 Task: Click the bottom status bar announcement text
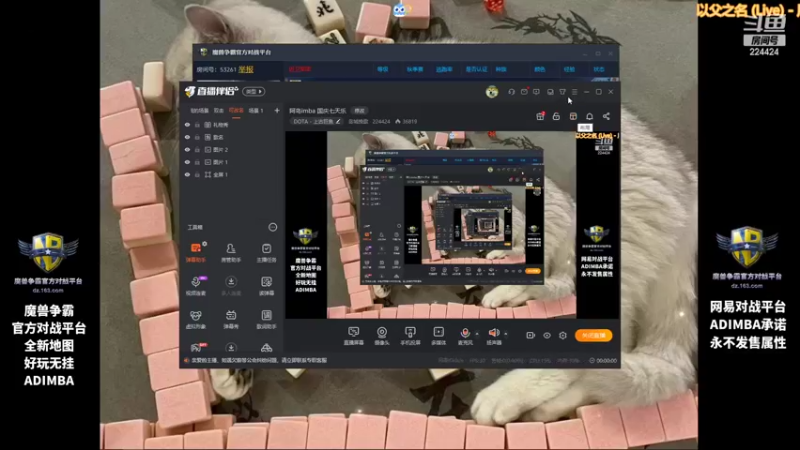point(260,360)
